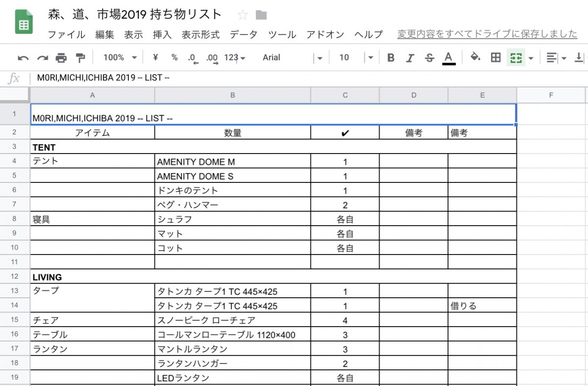Select column D header
588x386 pixels.
[x=414, y=95]
